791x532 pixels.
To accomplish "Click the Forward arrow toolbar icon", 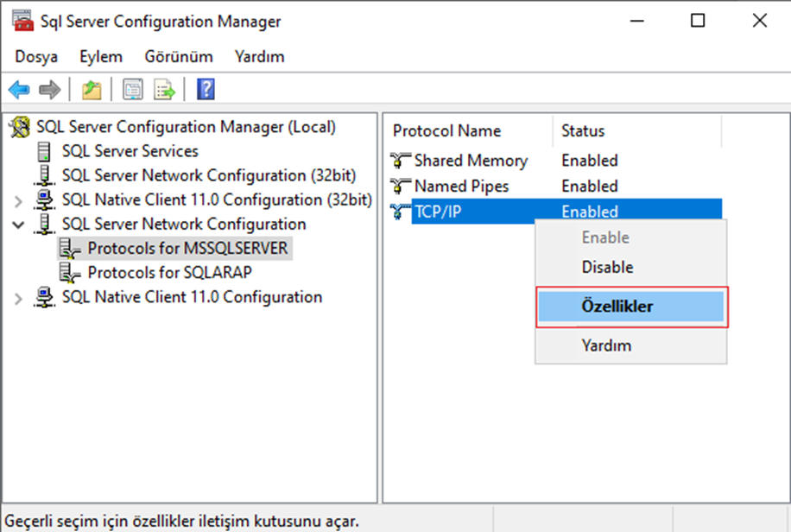I will click(x=49, y=90).
